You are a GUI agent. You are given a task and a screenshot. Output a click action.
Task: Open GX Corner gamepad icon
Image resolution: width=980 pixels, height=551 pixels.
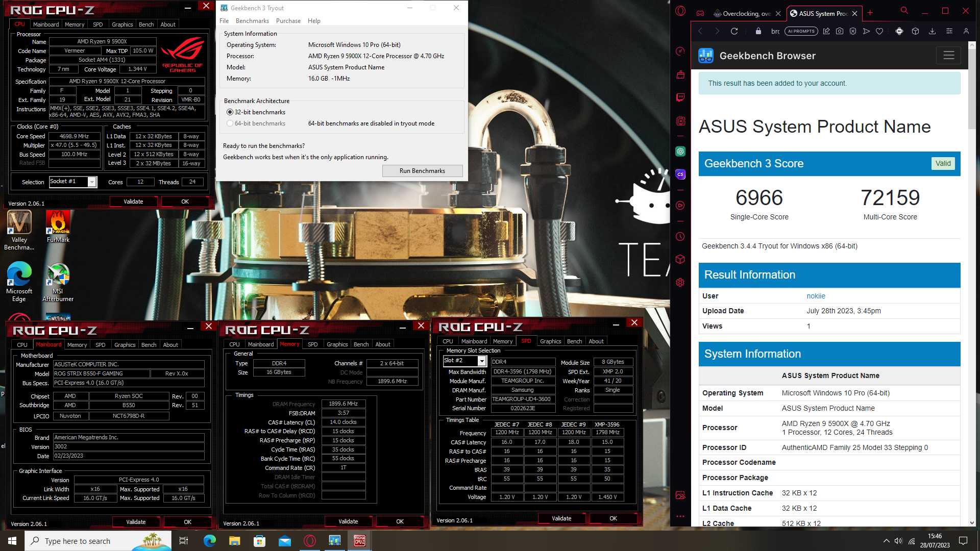coord(700,13)
